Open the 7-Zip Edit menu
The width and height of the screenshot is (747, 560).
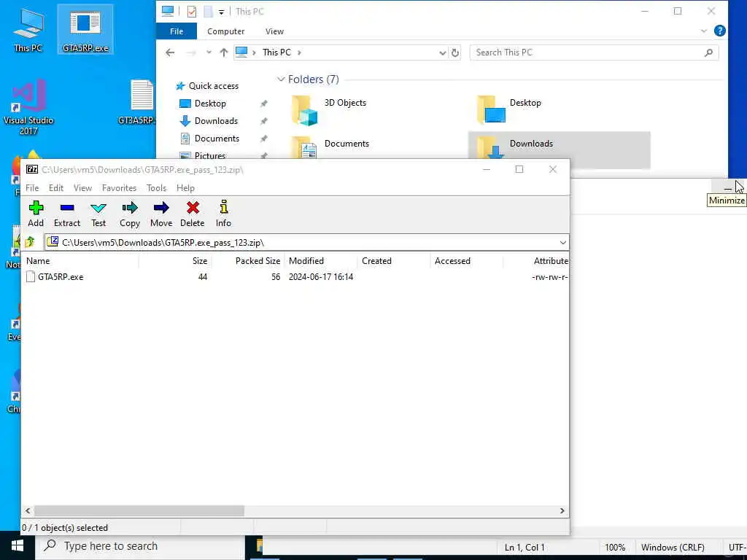point(55,188)
